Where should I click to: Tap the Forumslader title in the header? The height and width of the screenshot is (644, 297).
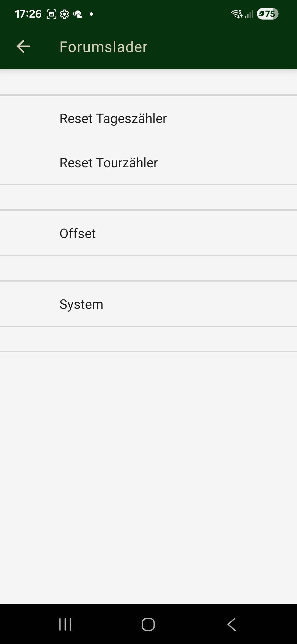pyautogui.click(x=103, y=47)
